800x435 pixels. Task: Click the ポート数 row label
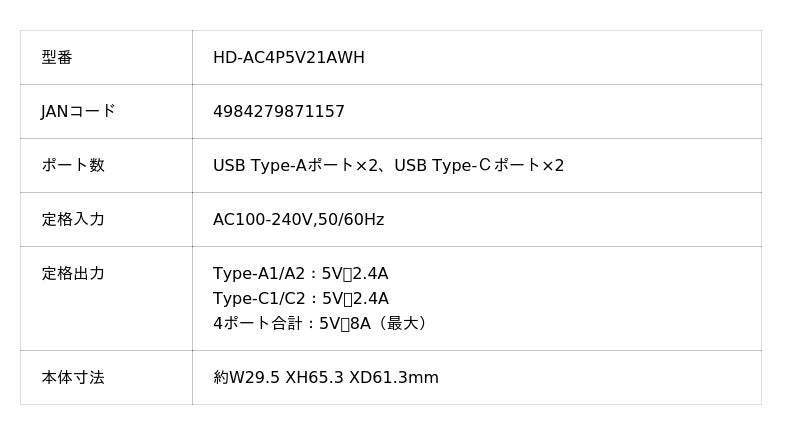[x=72, y=166]
